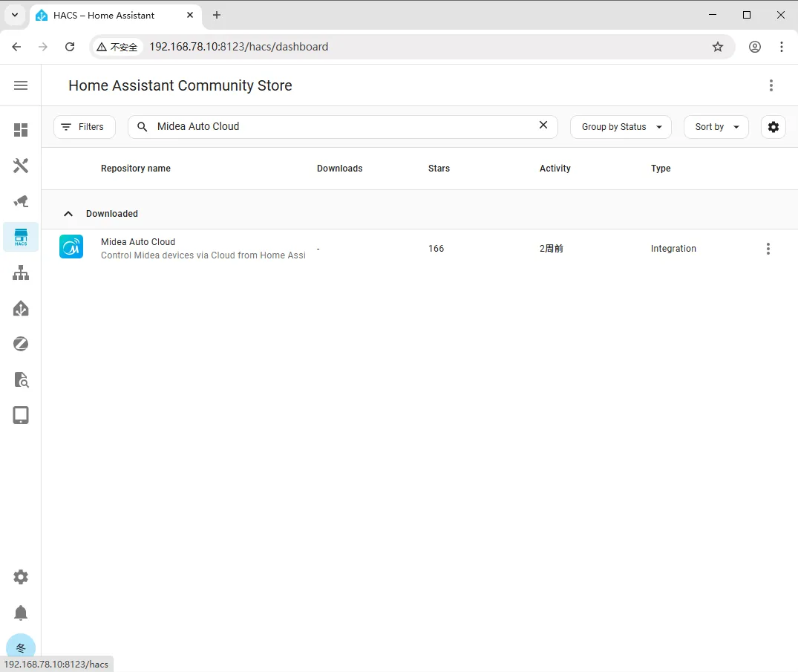Collapse the Downloaded group

[x=68, y=214]
